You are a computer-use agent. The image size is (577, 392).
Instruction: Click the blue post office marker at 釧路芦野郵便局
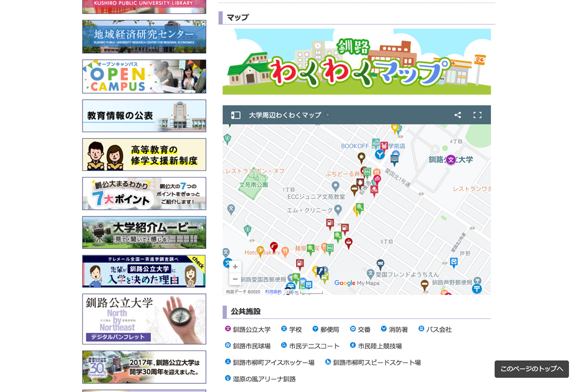[x=477, y=288]
